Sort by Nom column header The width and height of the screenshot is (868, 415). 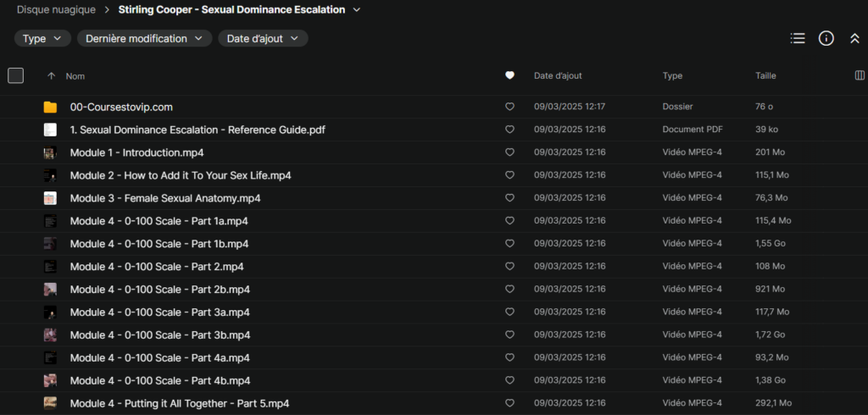(75, 76)
